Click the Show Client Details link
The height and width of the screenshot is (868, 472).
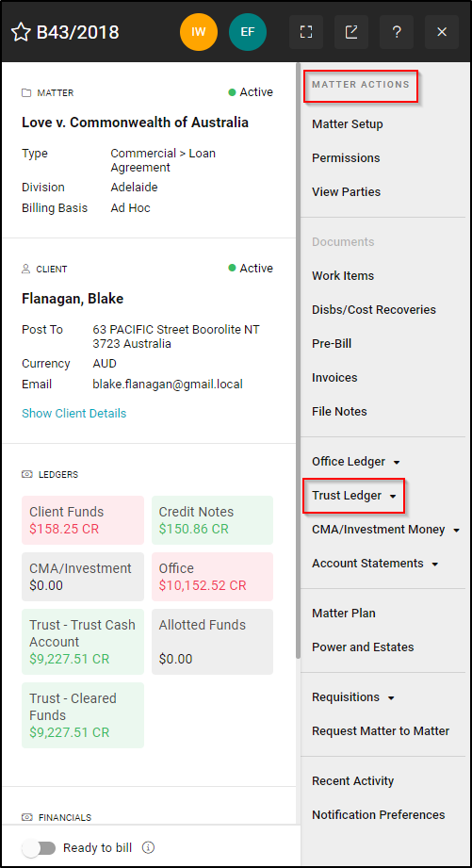coord(74,414)
